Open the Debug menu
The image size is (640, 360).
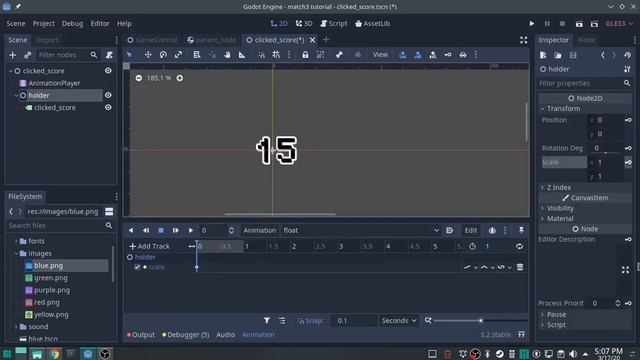[73, 24]
